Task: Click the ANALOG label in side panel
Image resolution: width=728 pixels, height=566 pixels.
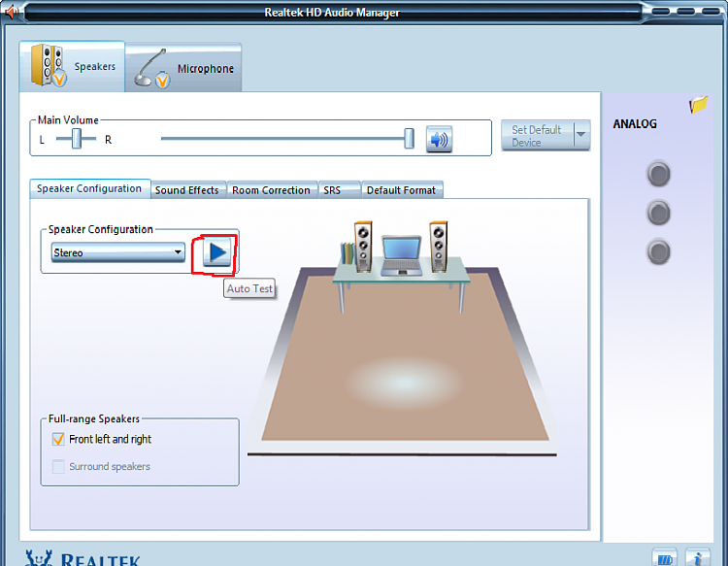Action: 635,124
